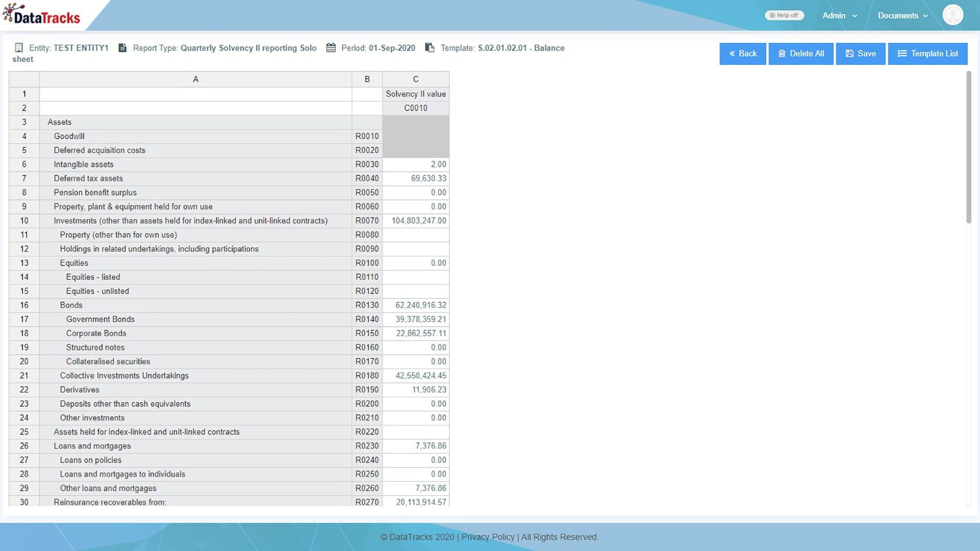Click the 'Goodwill' row label
The width and height of the screenshot is (980, 551).
pyautogui.click(x=69, y=136)
